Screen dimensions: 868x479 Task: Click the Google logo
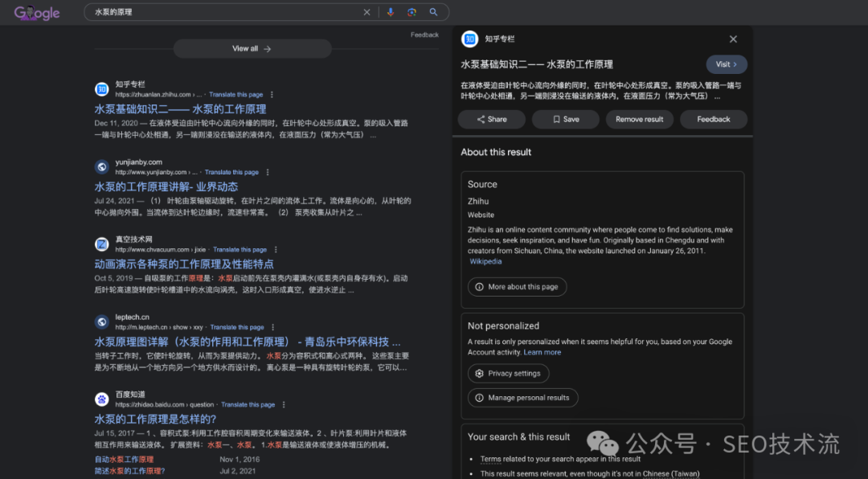click(x=37, y=13)
